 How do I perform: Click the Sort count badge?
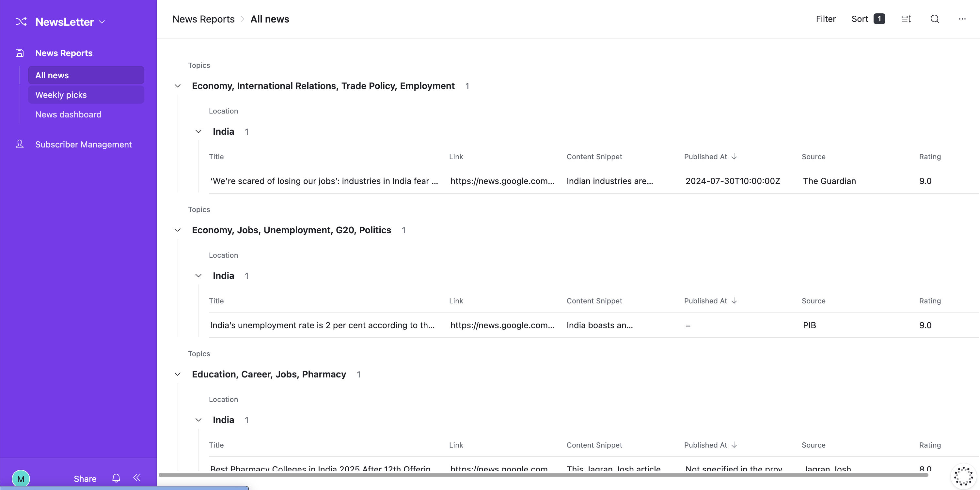(879, 19)
